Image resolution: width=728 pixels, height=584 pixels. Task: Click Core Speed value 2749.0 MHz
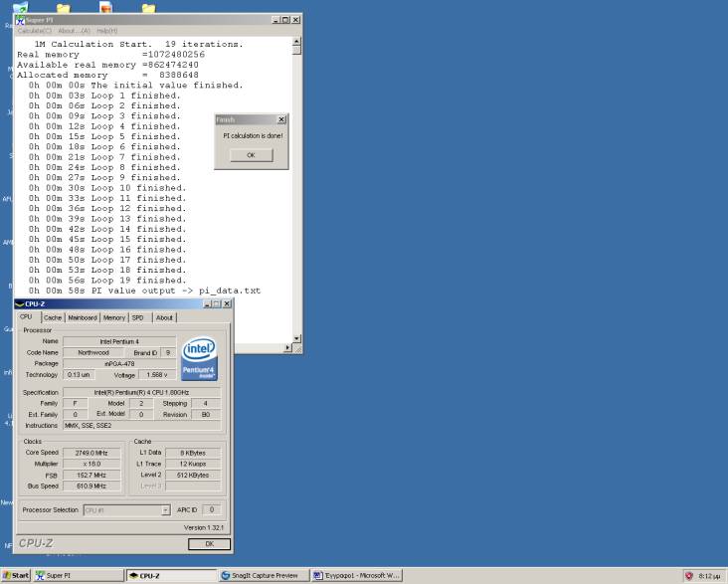[91, 453]
